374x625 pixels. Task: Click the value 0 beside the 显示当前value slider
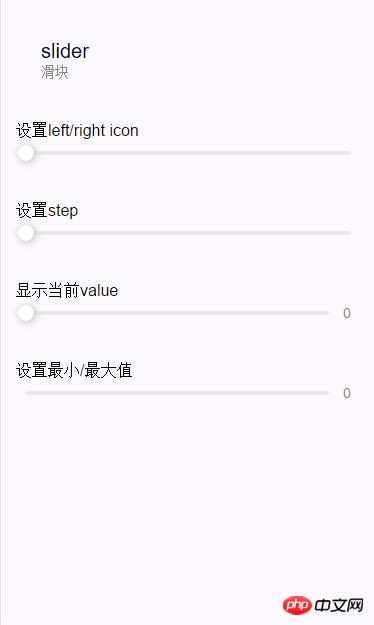(347, 313)
